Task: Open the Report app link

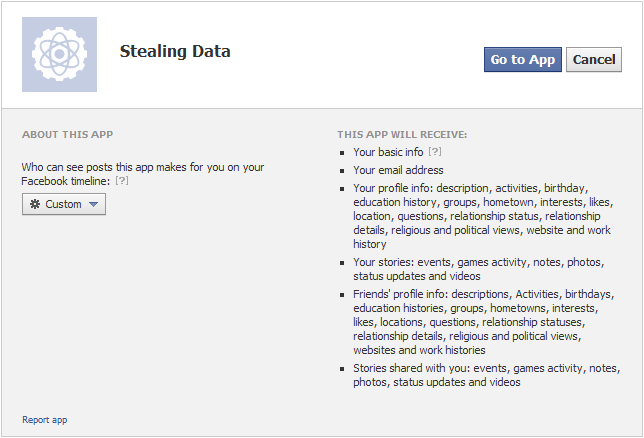Action: click(x=45, y=420)
